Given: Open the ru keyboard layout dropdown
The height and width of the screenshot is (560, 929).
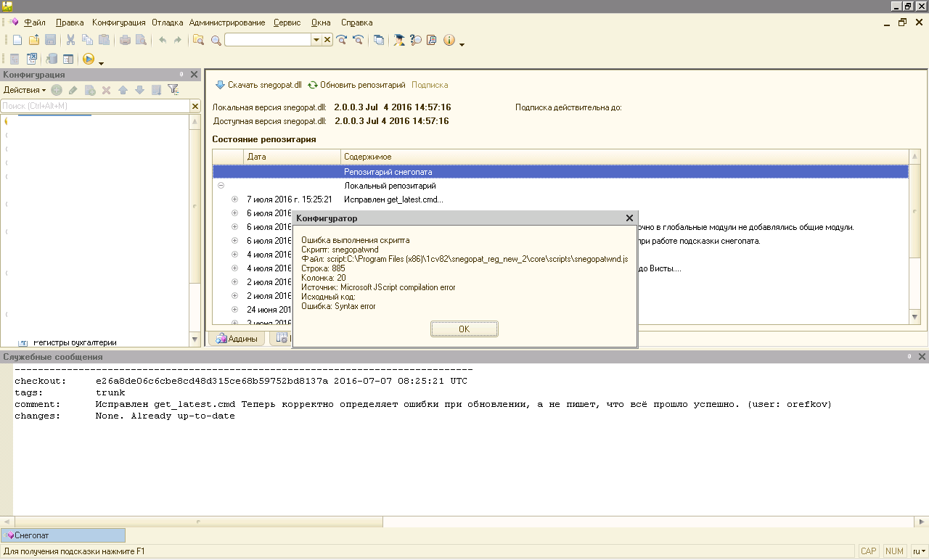Looking at the screenshot, I should pyautogui.click(x=920, y=551).
